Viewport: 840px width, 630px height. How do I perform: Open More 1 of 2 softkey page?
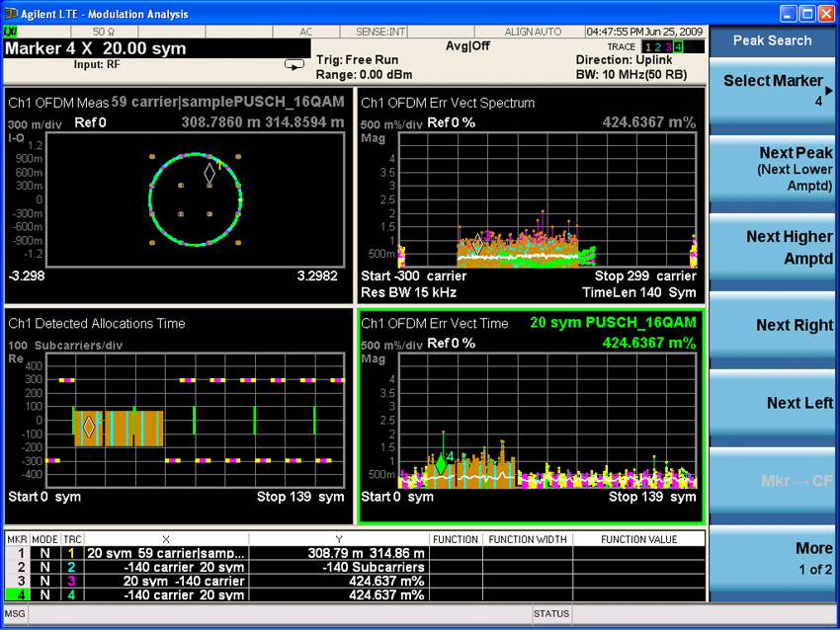coord(773,558)
